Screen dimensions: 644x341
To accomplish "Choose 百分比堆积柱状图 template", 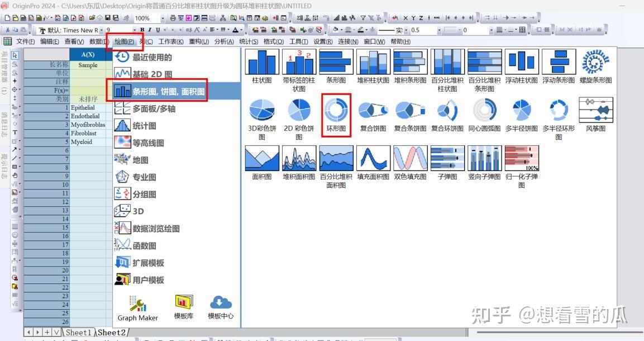I will pyautogui.click(x=447, y=70).
